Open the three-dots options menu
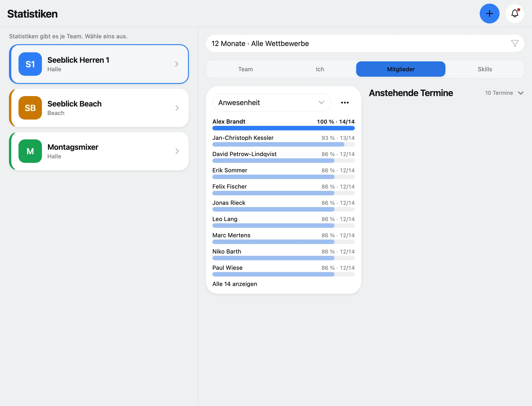Viewport: 532px width, 406px height. pyautogui.click(x=345, y=102)
